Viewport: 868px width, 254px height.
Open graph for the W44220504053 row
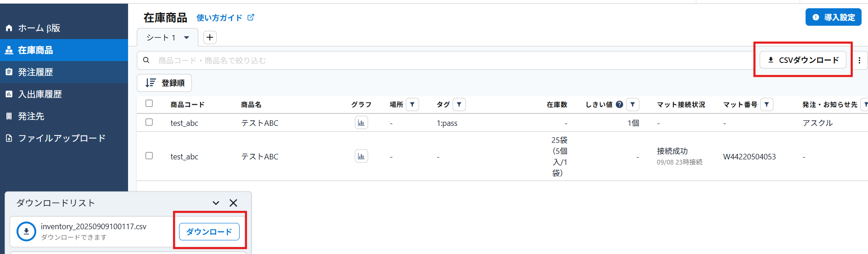(361, 156)
